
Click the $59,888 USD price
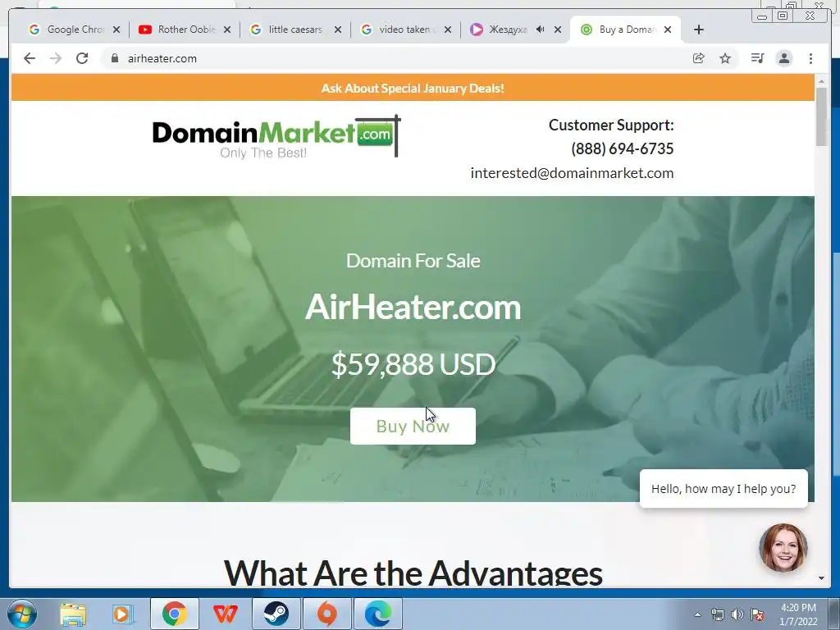[413, 364]
